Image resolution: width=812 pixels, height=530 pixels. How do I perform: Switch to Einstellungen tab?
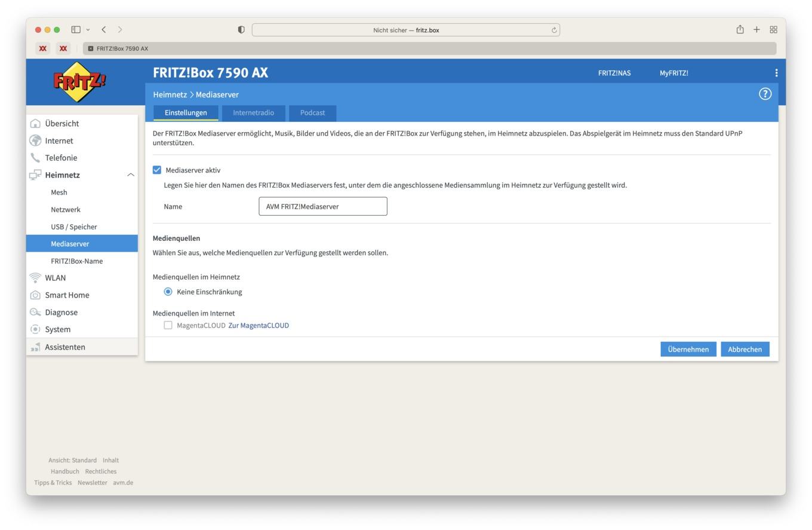186,113
